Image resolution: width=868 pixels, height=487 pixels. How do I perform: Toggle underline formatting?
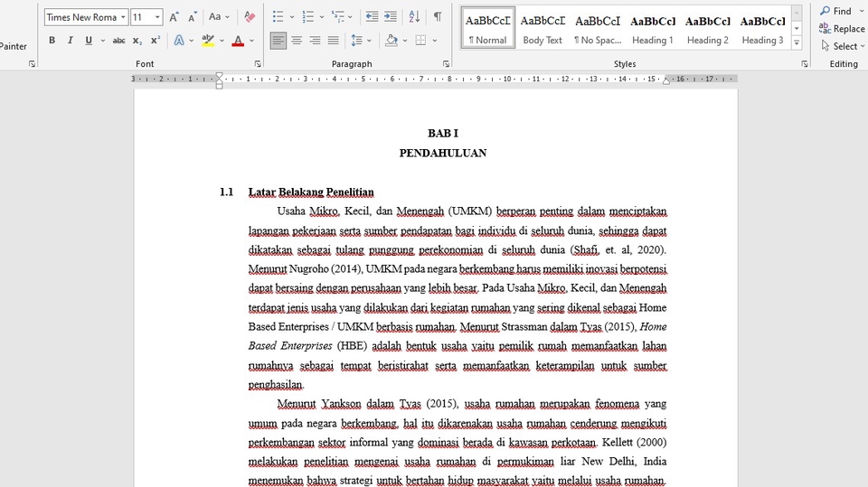(x=89, y=41)
